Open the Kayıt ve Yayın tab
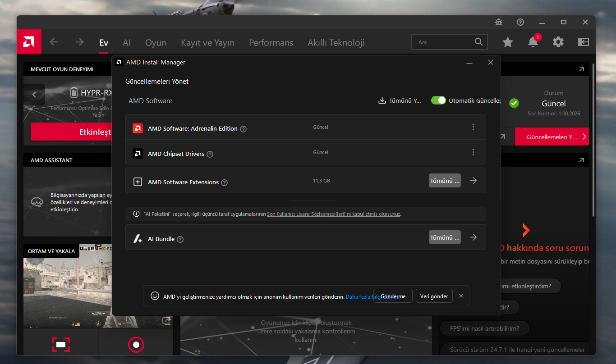 pos(207,43)
